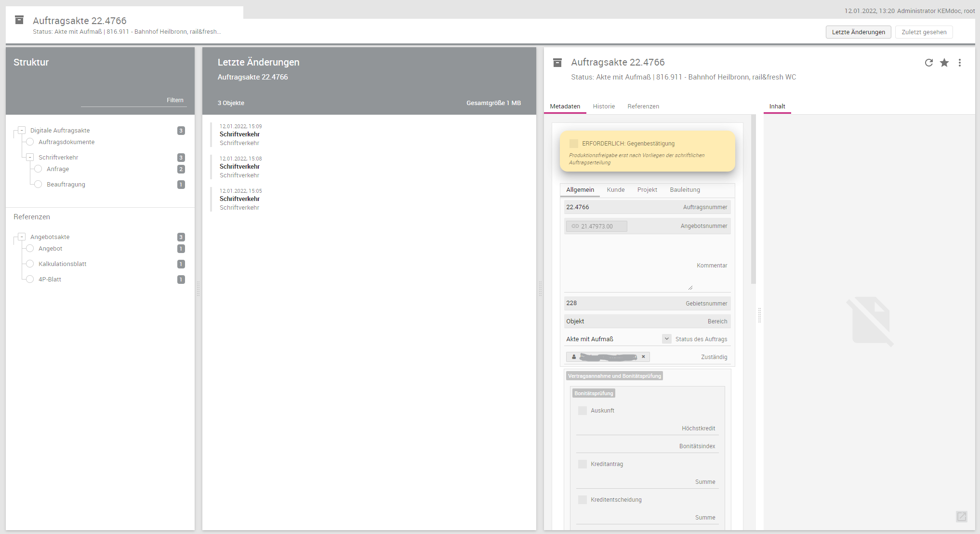Image resolution: width=980 pixels, height=534 pixels.
Task: Open the Status des Auftrags dropdown
Action: 667,339
